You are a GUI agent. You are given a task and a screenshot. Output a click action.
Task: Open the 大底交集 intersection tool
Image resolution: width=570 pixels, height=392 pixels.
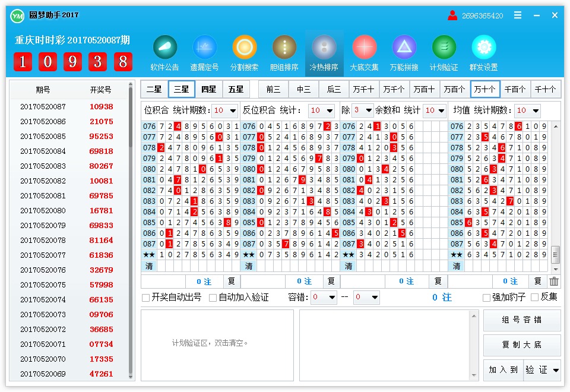[x=363, y=53]
